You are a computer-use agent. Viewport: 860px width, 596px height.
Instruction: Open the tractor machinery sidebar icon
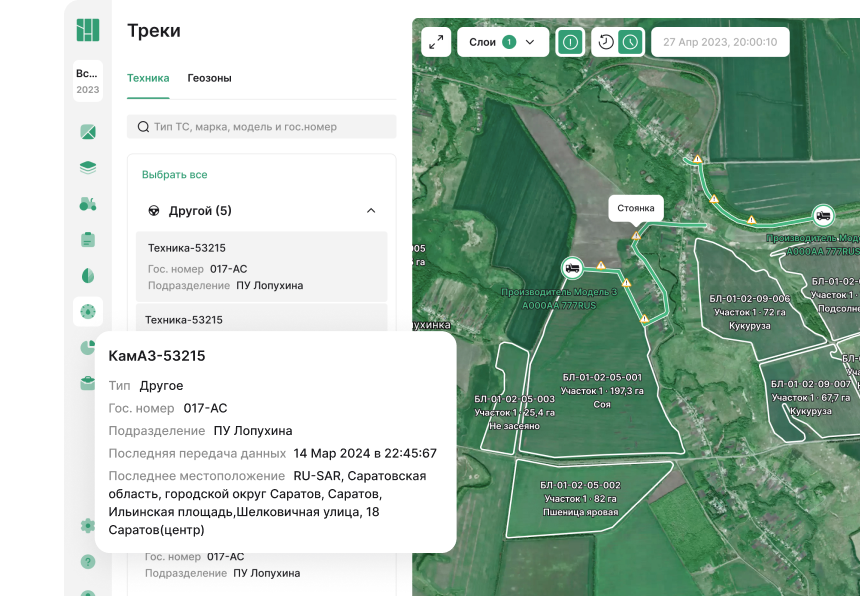tap(88, 203)
